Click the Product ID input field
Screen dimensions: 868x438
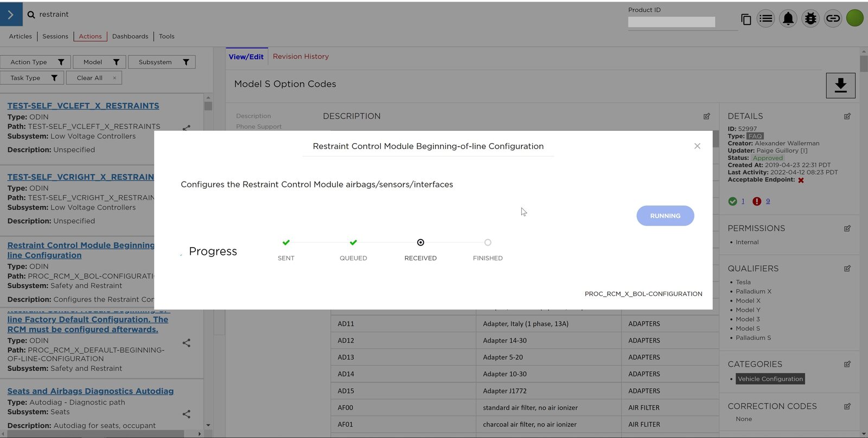coord(671,22)
